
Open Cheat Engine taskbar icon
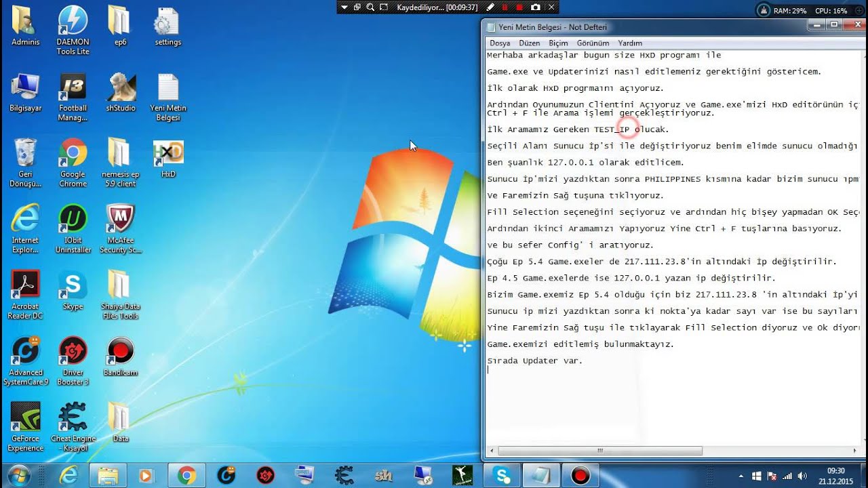(x=344, y=476)
